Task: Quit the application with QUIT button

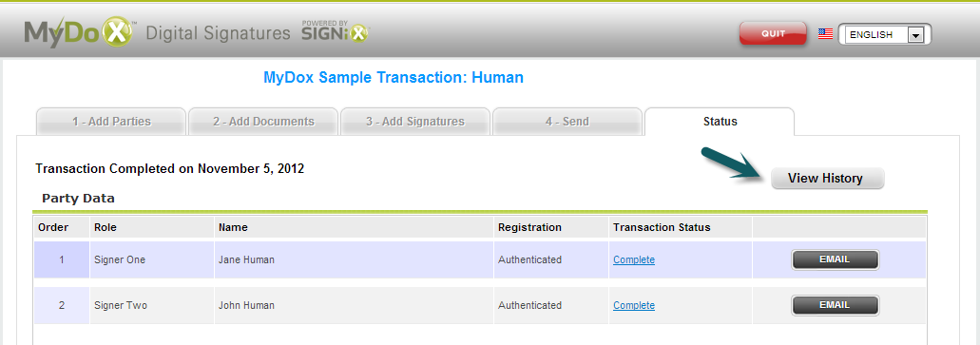Action: [773, 34]
